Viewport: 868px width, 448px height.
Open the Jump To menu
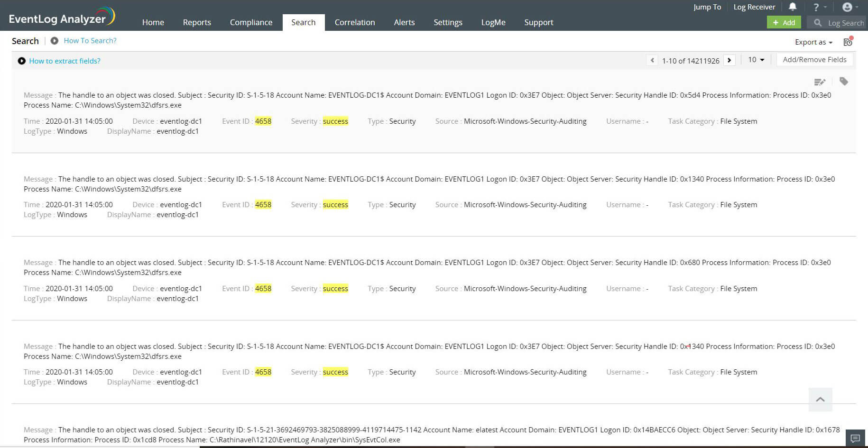[707, 7]
